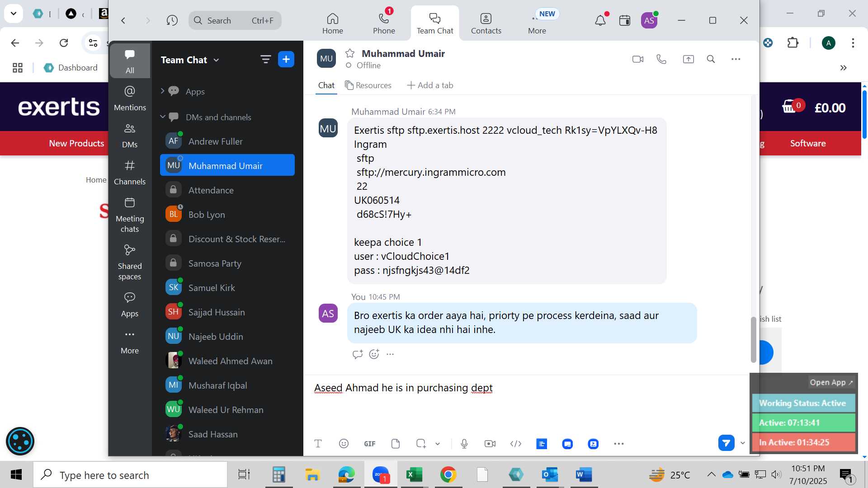Open the Zoom history clock icon

(x=172, y=20)
